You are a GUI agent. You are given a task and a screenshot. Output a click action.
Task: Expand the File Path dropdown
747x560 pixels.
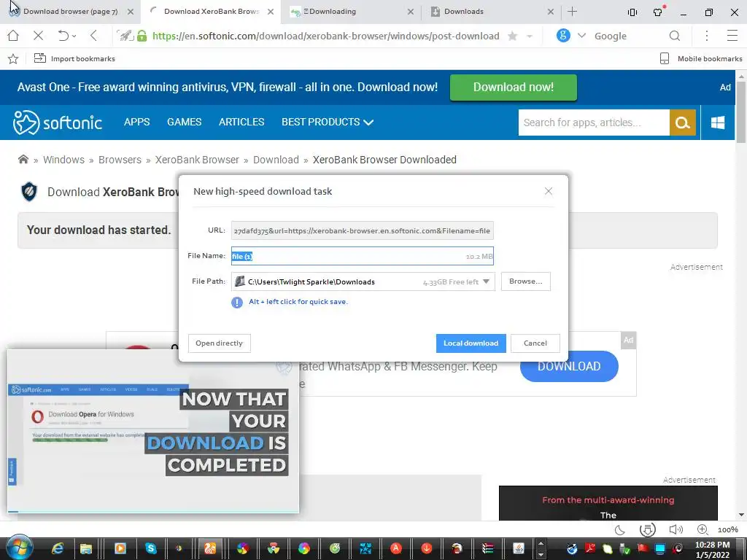pyautogui.click(x=486, y=281)
